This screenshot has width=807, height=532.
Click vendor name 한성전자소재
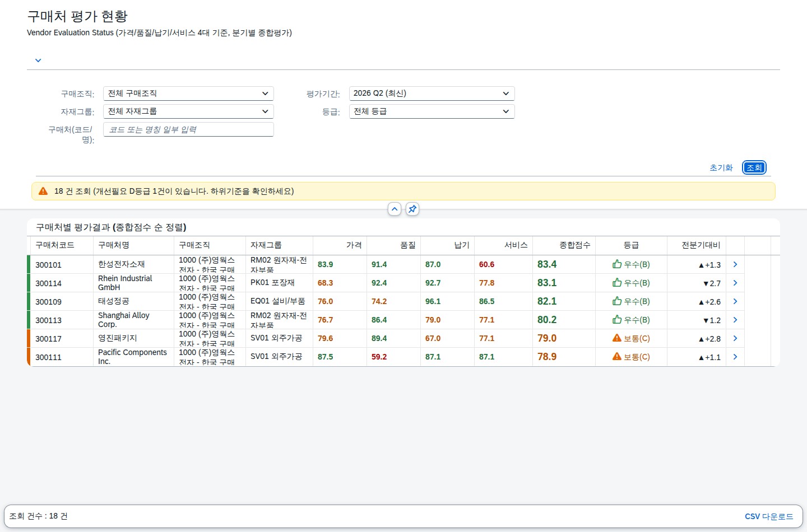pos(122,264)
